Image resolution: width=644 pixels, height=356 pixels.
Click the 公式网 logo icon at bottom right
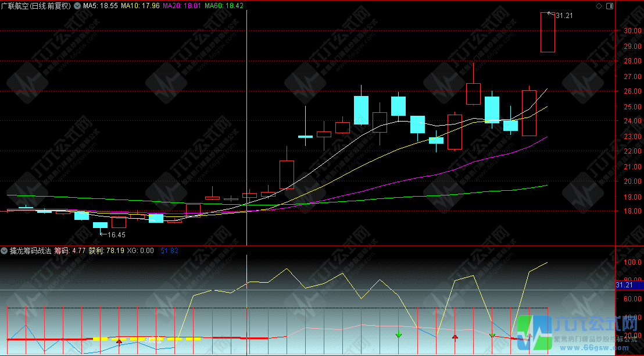534,333
